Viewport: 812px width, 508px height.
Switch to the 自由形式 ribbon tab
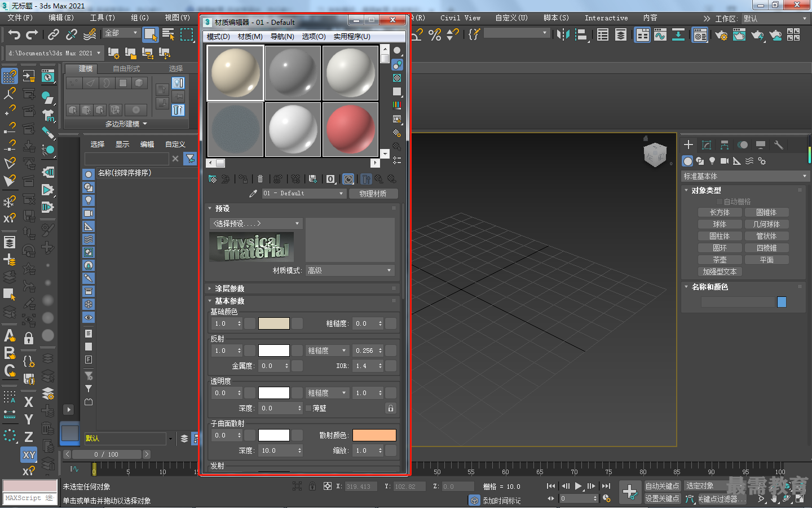pos(126,68)
